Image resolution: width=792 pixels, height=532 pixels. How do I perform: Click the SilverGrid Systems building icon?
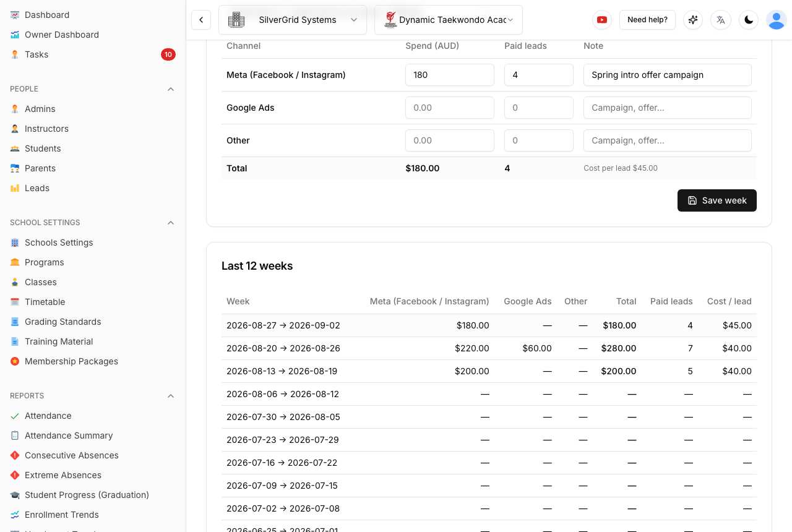236,20
